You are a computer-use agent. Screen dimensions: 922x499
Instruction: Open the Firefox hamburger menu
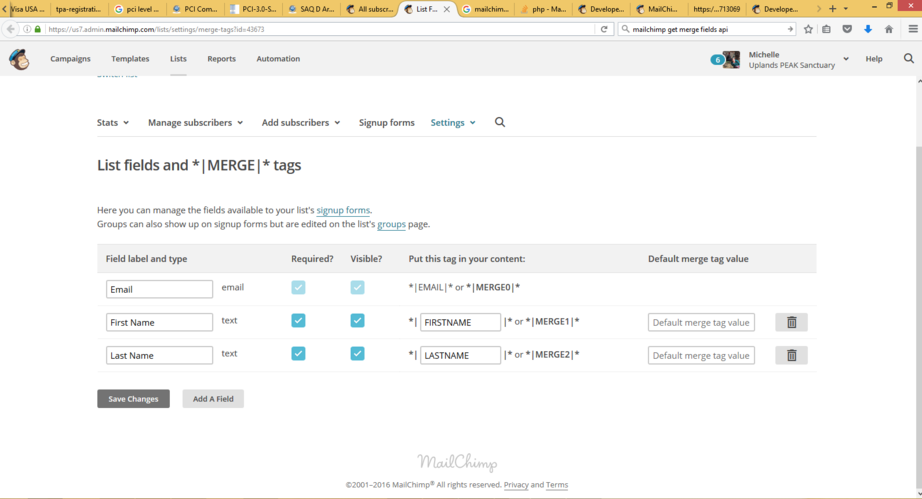point(913,29)
